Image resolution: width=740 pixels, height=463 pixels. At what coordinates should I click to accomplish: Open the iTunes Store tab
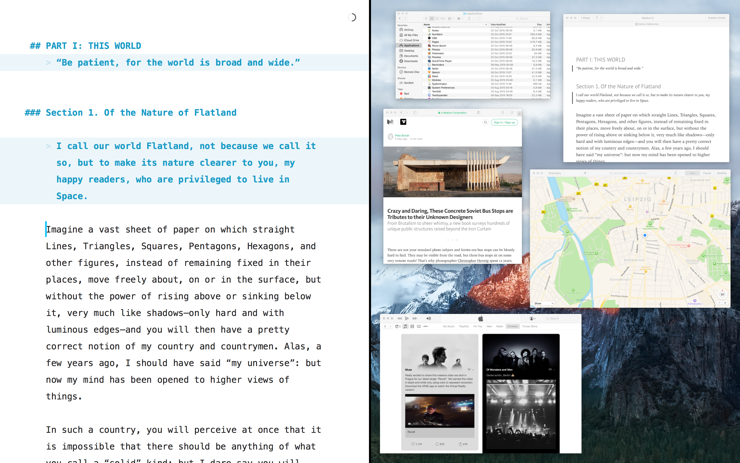coord(530,326)
